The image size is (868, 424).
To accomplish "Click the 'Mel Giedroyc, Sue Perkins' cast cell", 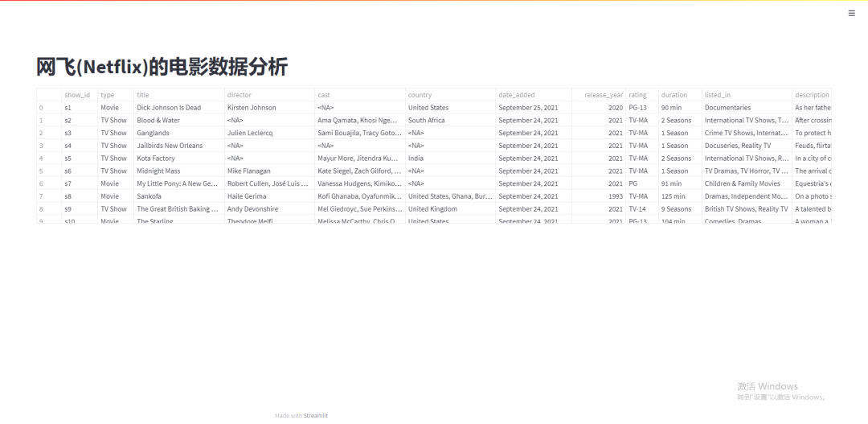I will coord(360,209).
